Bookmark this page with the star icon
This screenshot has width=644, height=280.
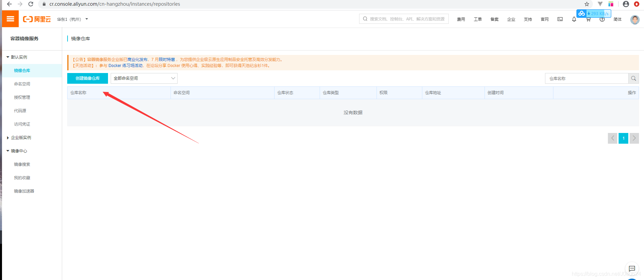point(586,4)
